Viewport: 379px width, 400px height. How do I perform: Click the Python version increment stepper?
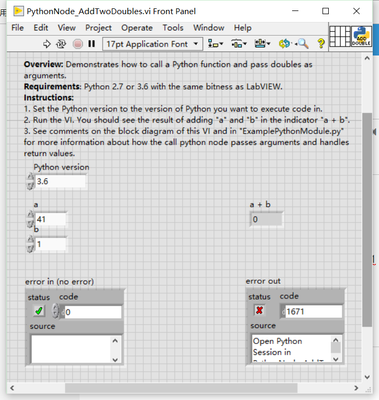tap(31, 177)
